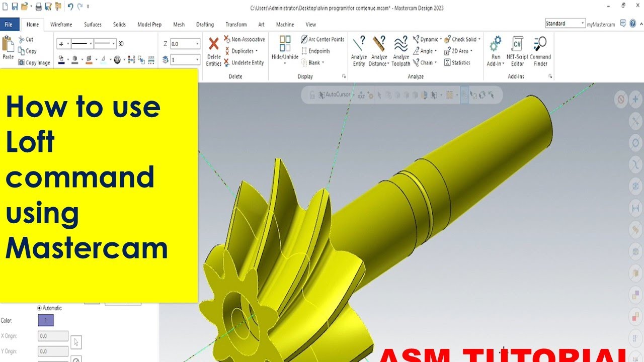
Task: Select the Automatic radio button
Action: pos(40,308)
